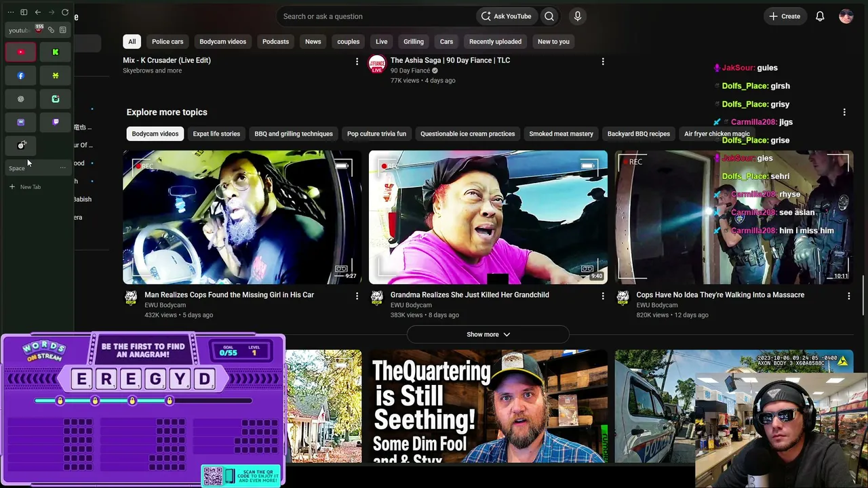Open Man Realizes Cops Found Missing Girl title

229,295
